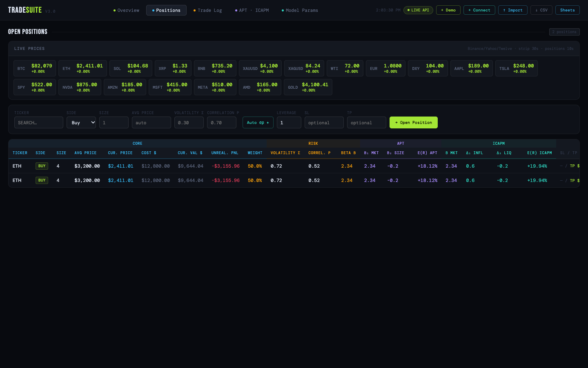Viewport: 588px width, 368px height.
Task: Select the BTC price tile
Action: (35, 68)
